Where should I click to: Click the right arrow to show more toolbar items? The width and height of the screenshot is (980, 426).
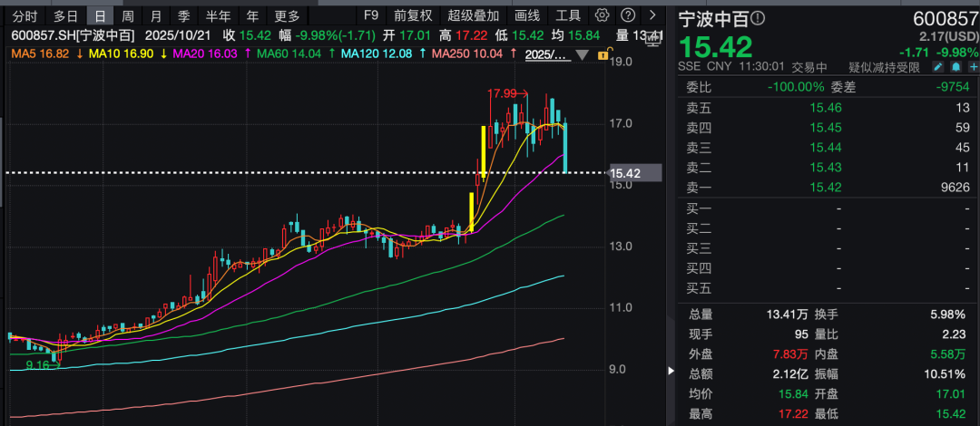[x=652, y=15]
